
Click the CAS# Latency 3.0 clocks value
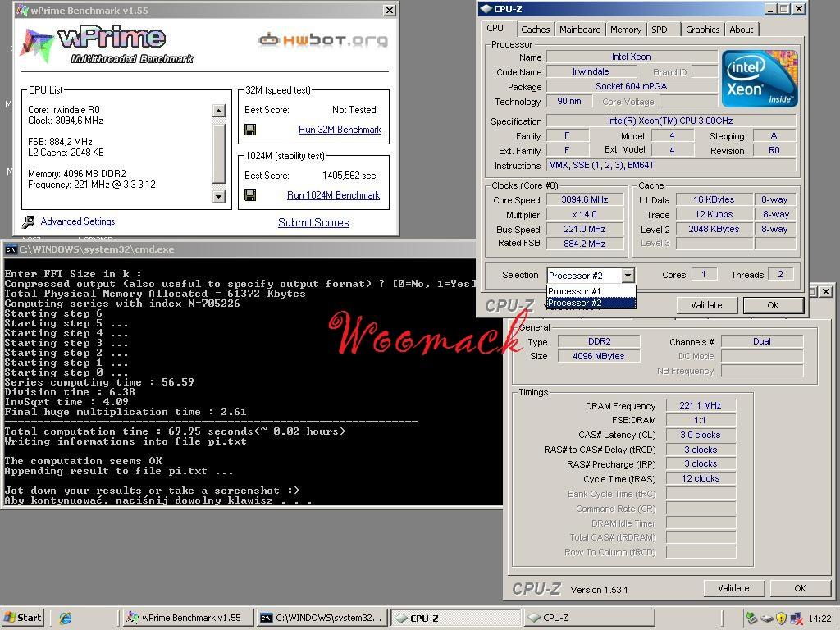[701, 435]
